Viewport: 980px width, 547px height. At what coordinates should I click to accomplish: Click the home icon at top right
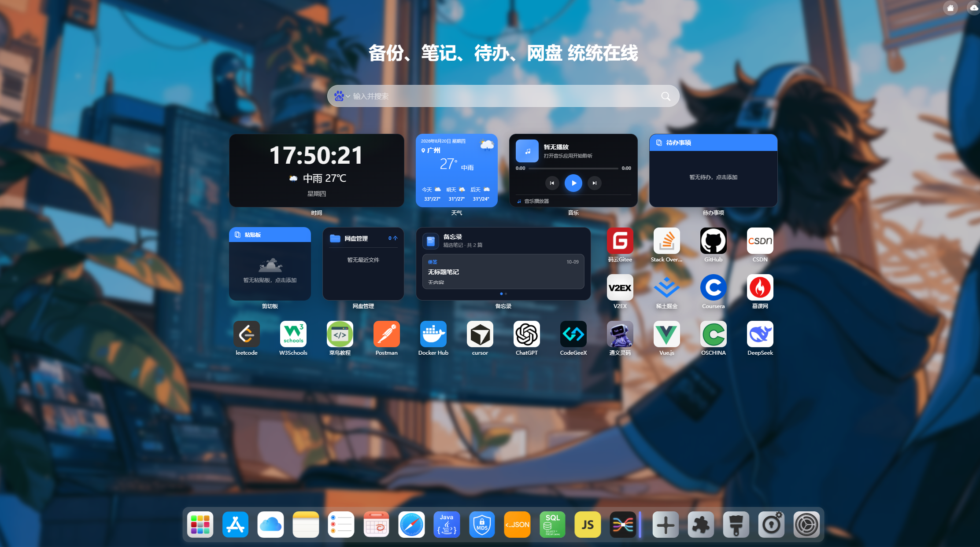tap(950, 8)
